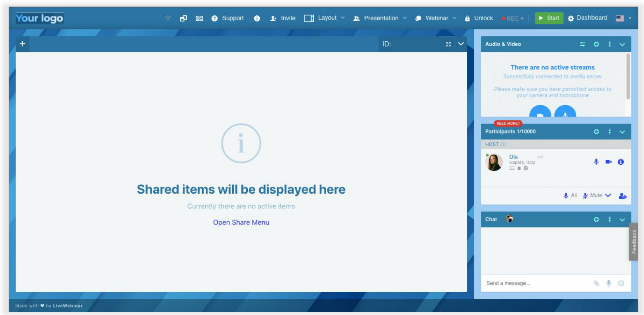Click the info icon next to Support
644x315 pixels.
coord(256,19)
